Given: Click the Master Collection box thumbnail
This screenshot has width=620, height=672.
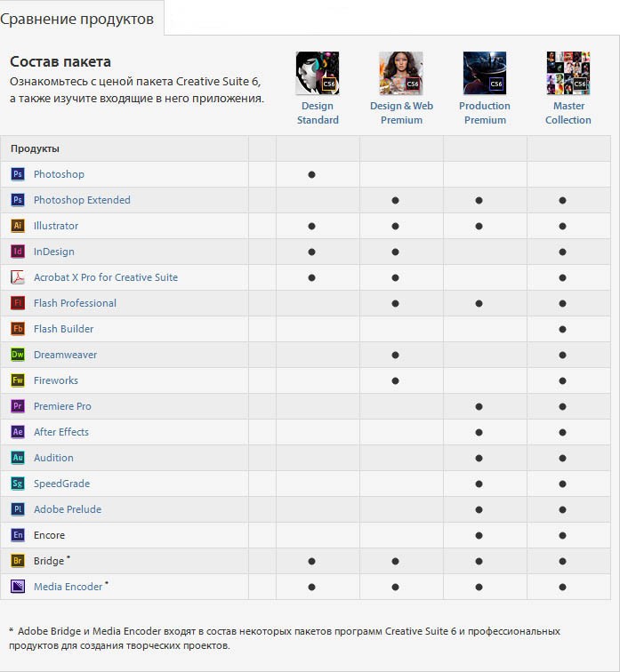Looking at the screenshot, I should [568, 73].
